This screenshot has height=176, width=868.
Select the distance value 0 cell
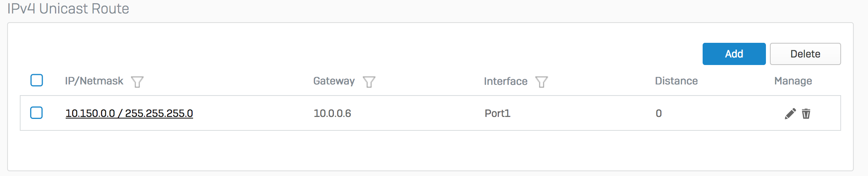[659, 113]
